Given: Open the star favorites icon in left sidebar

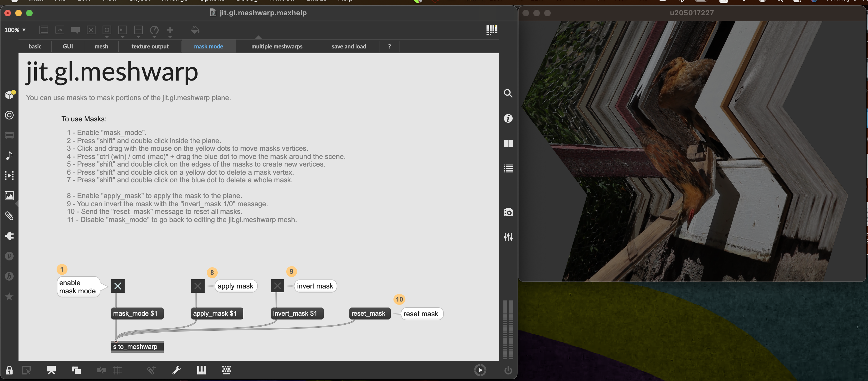Looking at the screenshot, I should coord(10,296).
